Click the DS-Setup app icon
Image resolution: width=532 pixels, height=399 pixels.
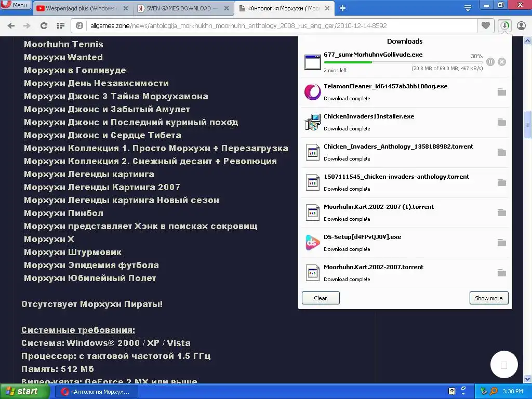coord(312,243)
